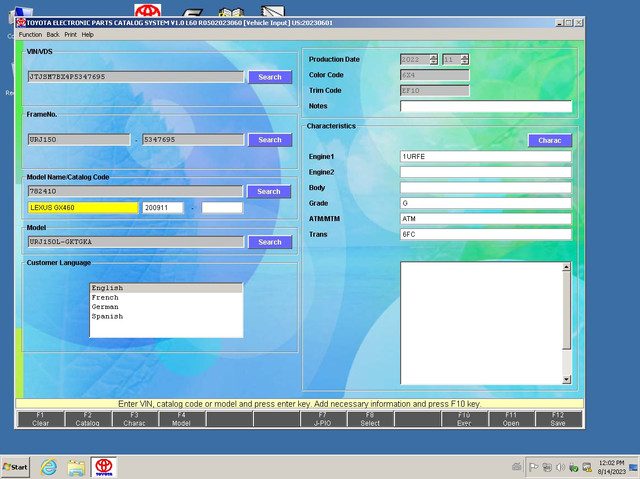
Task: Click the F10 Exec function key button
Action: point(464,419)
